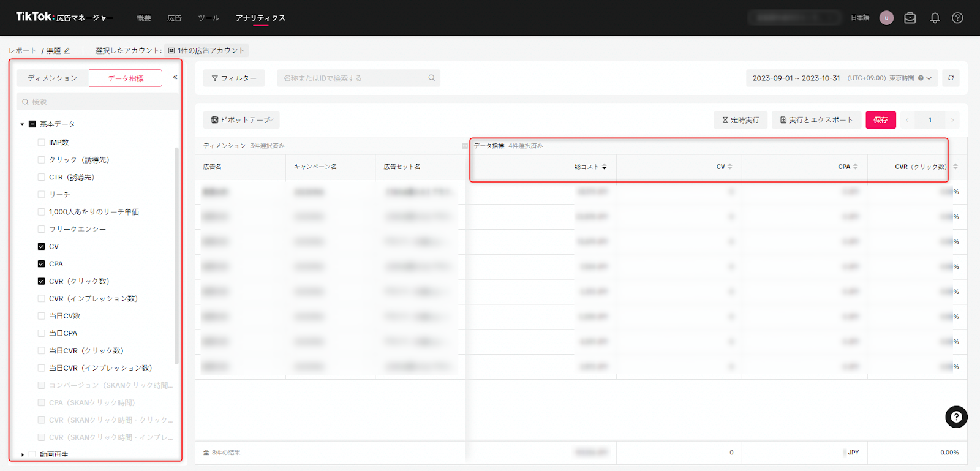This screenshot has width=980, height=471.
Task: Click the 保存 save button
Action: point(880,120)
